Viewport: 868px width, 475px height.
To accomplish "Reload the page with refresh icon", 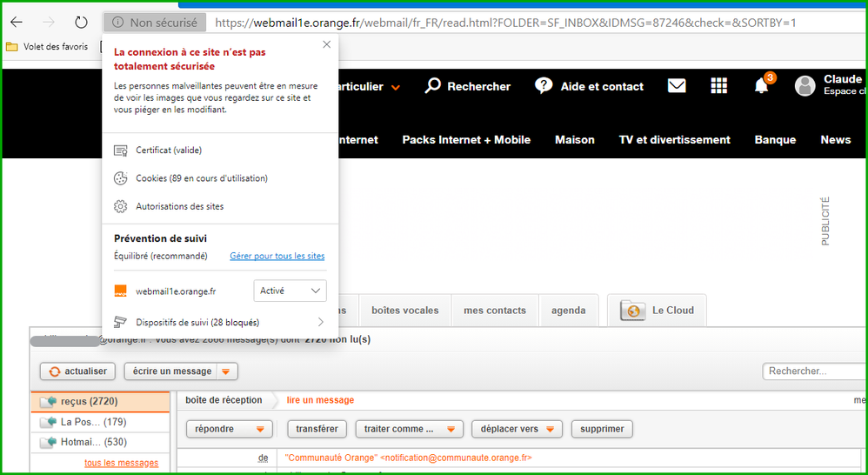I will (x=82, y=22).
